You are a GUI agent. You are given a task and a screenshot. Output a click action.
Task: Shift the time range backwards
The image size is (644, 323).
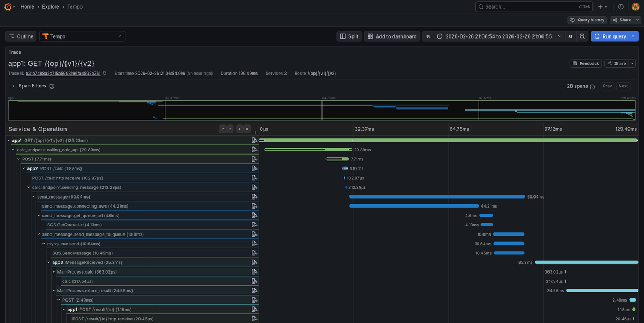[428, 36]
